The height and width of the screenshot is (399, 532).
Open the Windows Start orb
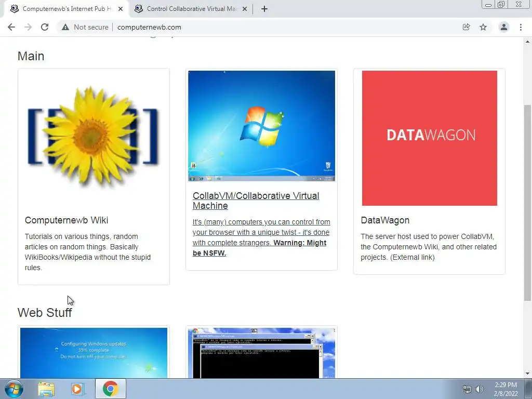[14, 389]
